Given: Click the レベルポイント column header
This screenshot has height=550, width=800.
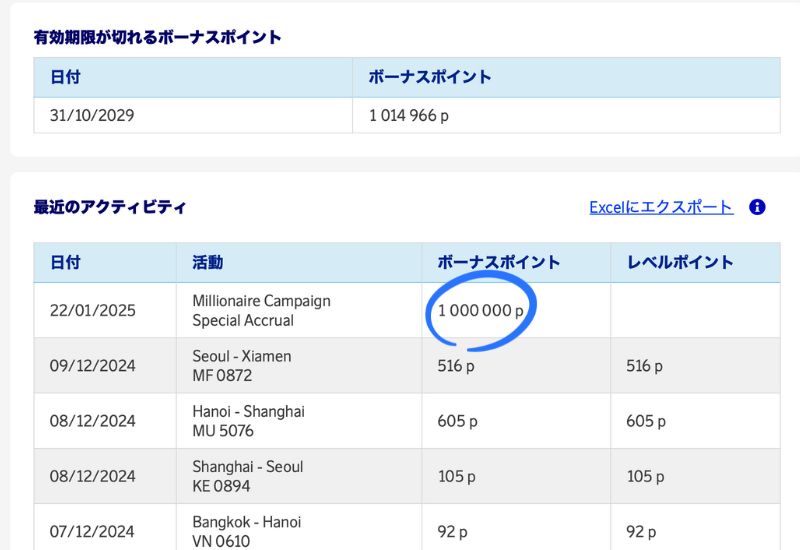Looking at the screenshot, I should pyautogui.click(x=680, y=262).
